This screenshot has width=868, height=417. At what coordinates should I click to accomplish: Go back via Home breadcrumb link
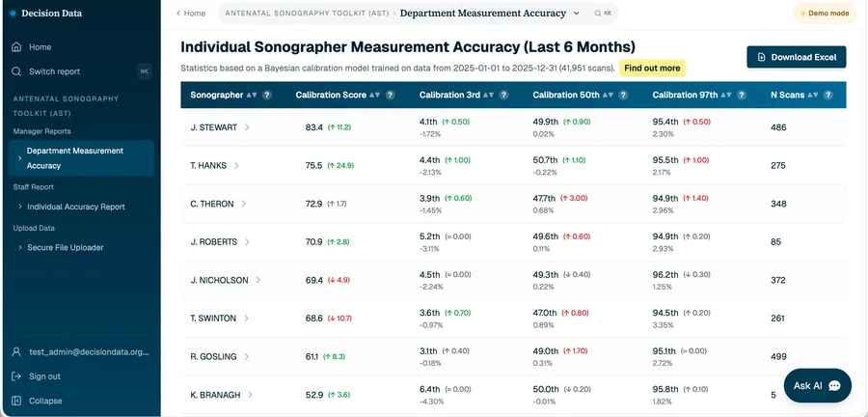coord(190,14)
